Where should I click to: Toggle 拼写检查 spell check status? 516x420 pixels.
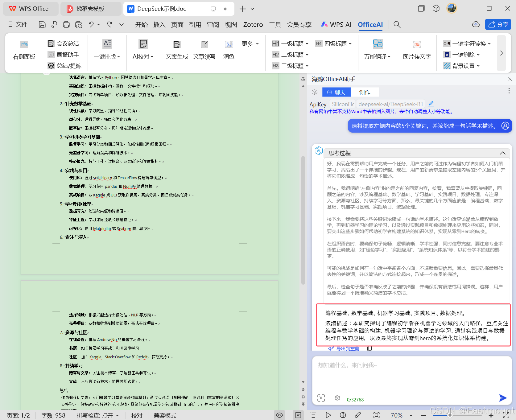pos(98,415)
